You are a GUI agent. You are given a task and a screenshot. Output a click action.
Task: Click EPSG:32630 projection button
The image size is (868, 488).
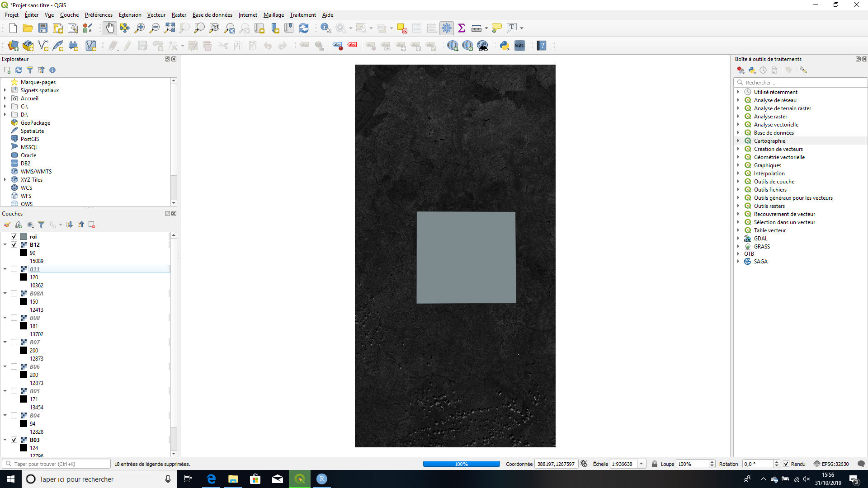831,464
